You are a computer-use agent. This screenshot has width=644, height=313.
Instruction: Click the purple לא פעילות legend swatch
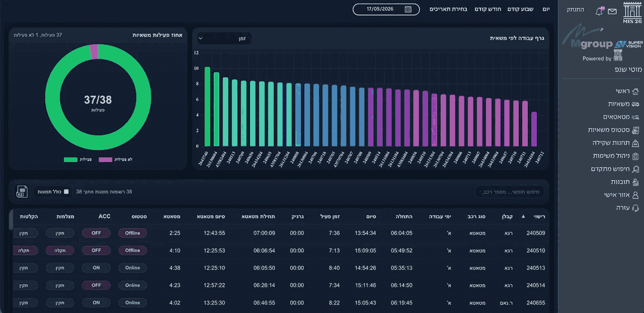pyautogui.click(x=105, y=160)
